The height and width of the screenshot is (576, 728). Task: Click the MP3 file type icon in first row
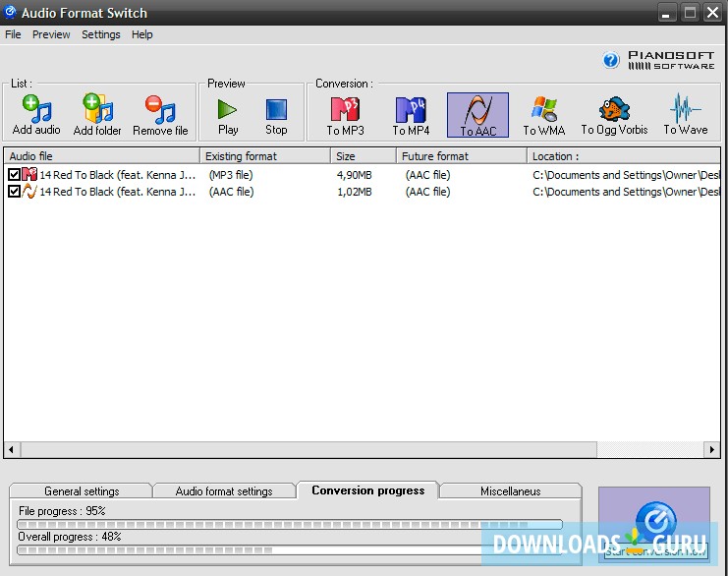click(x=29, y=175)
